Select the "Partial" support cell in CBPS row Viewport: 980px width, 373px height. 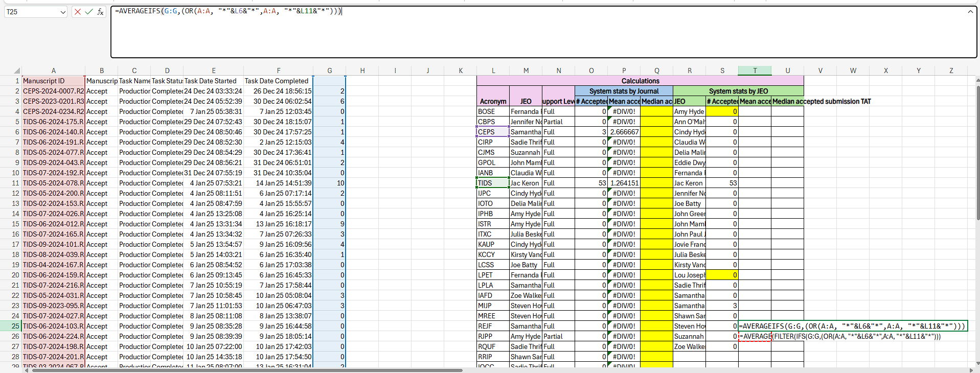tap(558, 122)
